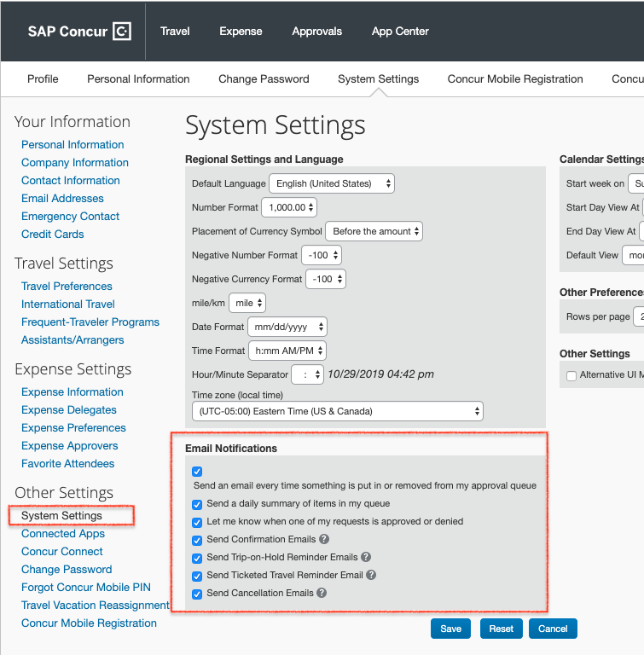Image resolution: width=644 pixels, height=655 pixels.
Task: Select the System Settings tab
Action: coord(378,79)
